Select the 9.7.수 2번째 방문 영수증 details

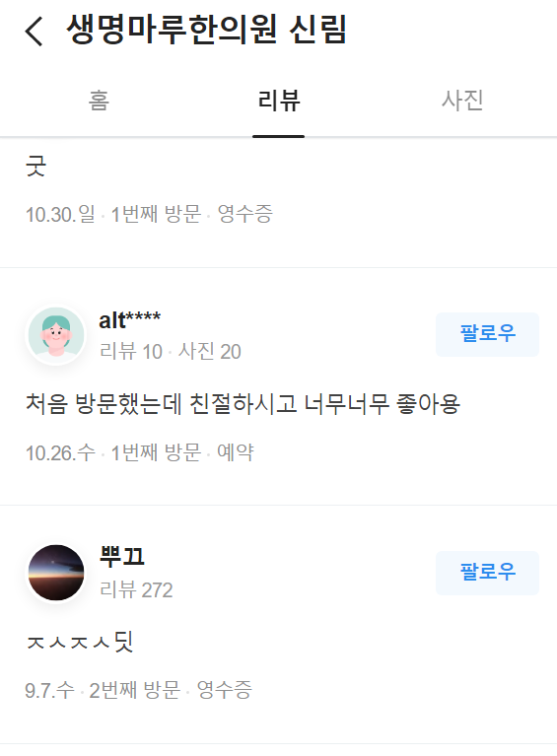(138, 690)
